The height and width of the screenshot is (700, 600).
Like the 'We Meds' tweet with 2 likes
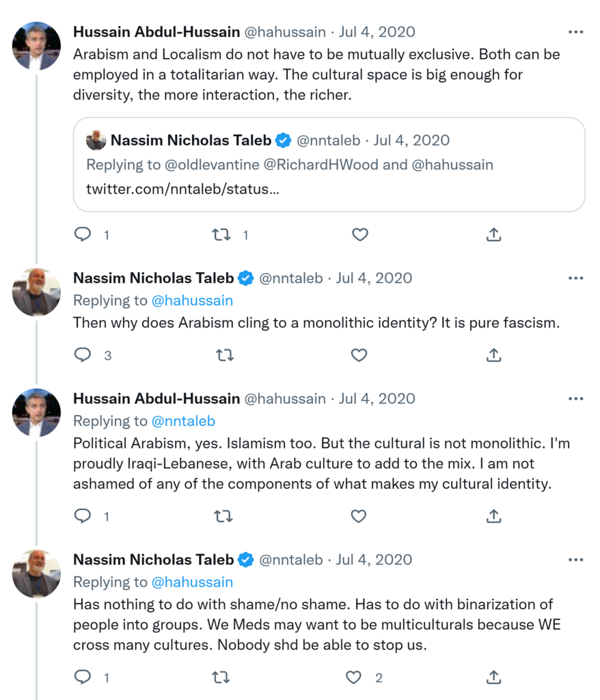pyautogui.click(x=353, y=677)
